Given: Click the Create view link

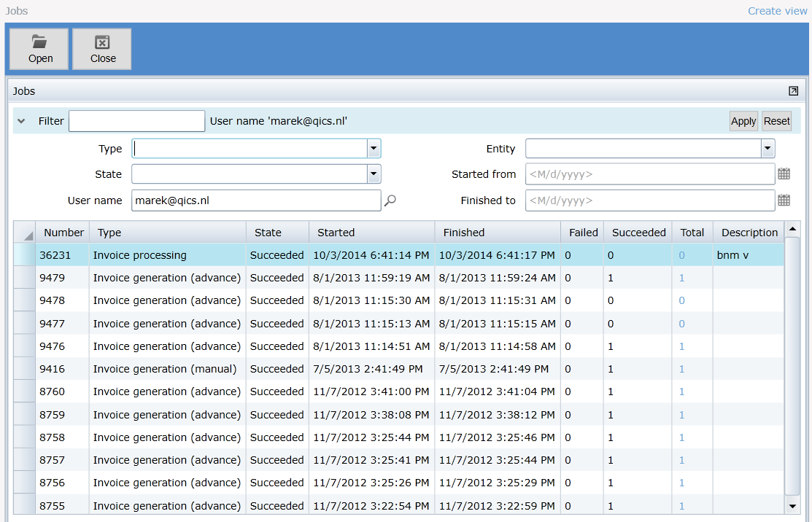Looking at the screenshot, I should (x=777, y=11).
